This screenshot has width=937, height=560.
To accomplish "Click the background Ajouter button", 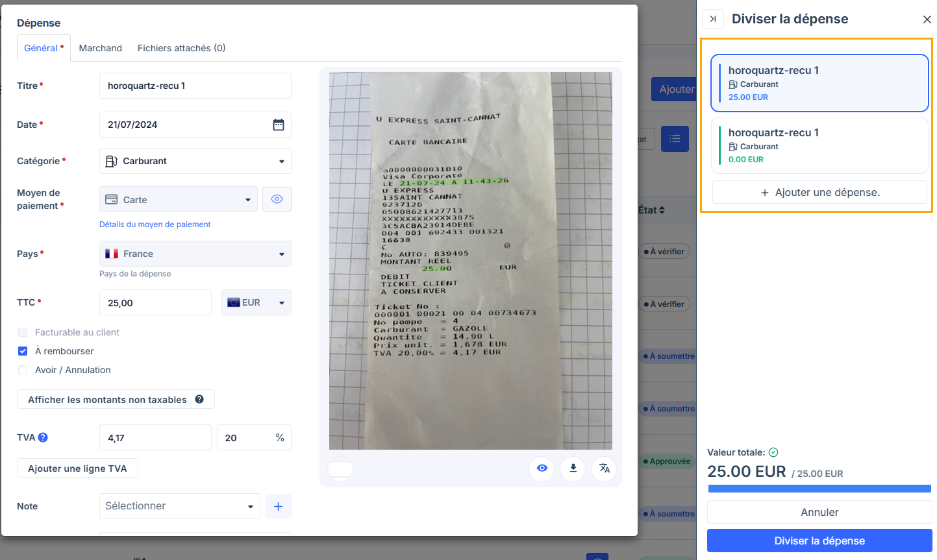I will [x=674, y=90].
